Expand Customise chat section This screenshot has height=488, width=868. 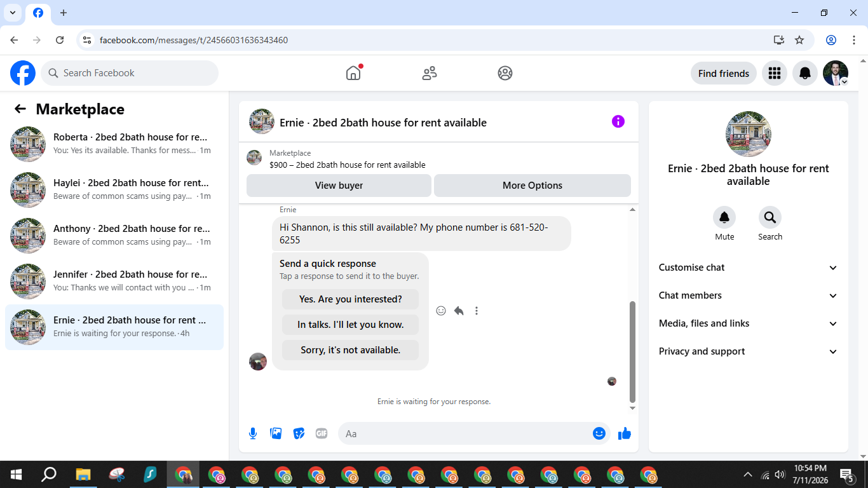[x=749, y=268]
